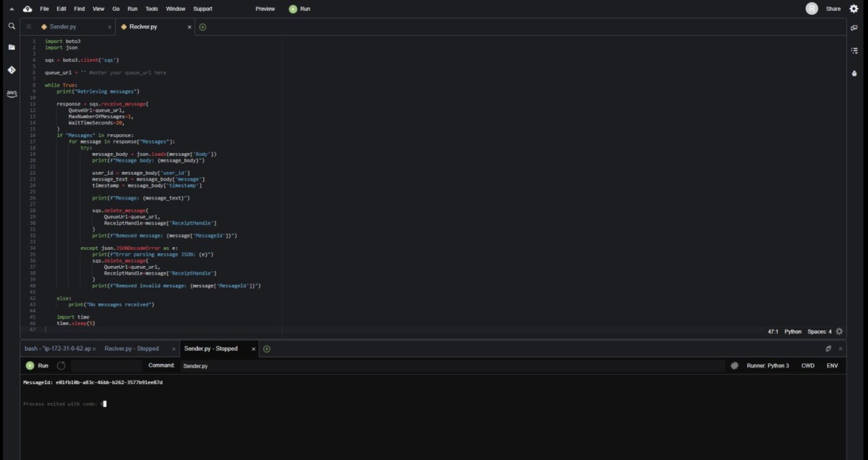Viewport: 868px width, 460px height.
Task: Select Sender.py - Stopped console tab
Action: click(x=211, y=349)
